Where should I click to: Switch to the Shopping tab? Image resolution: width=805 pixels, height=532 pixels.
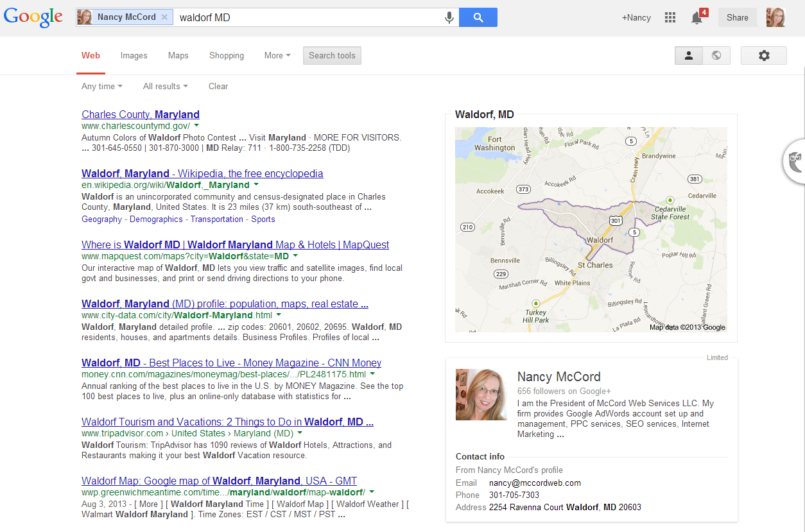(227, 55)
